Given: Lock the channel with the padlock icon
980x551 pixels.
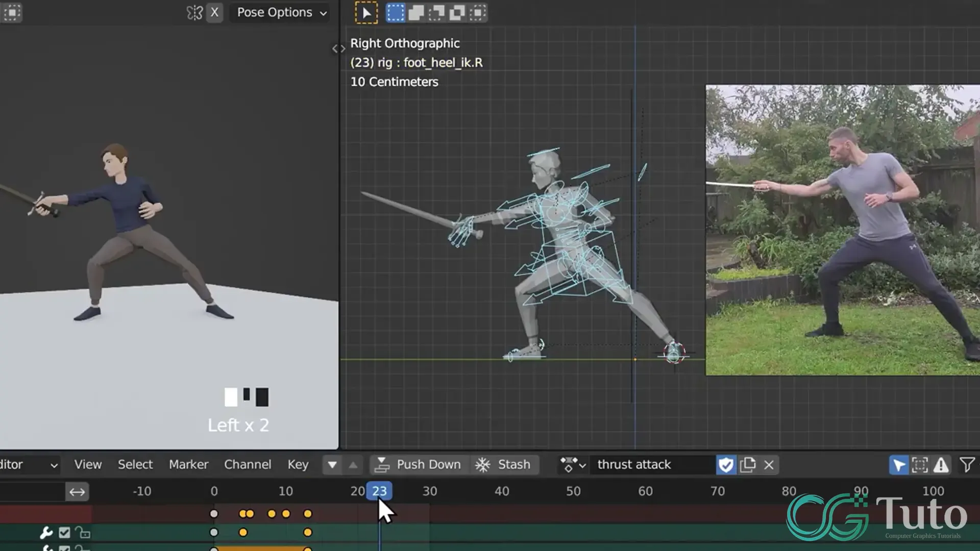Looking at the screenshot, I should [83, 532].
